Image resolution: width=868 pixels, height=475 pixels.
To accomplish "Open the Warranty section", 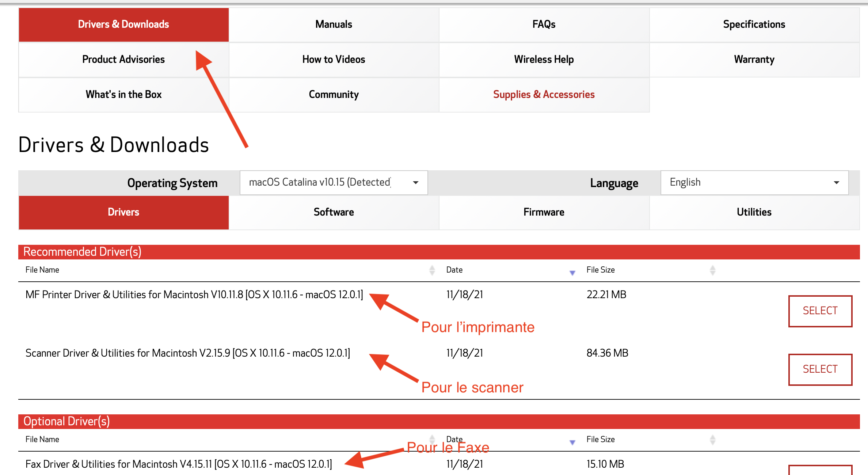I will [x=754, y=60].
